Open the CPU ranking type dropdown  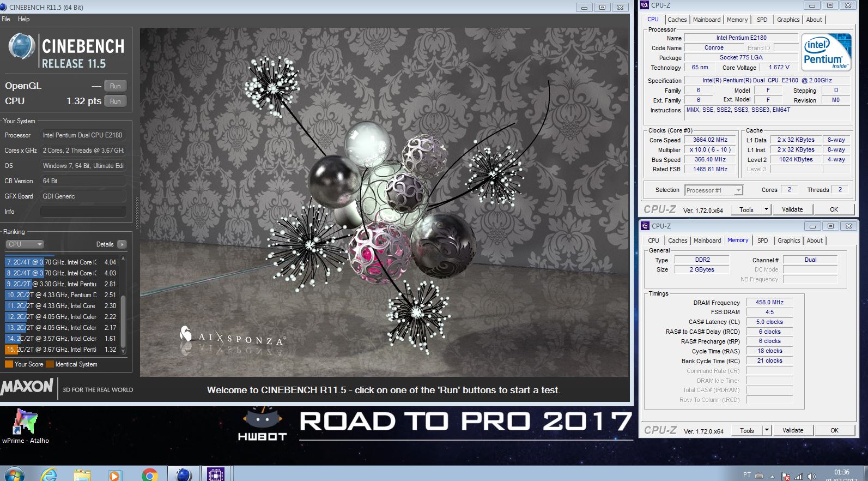tap(25, 244)
